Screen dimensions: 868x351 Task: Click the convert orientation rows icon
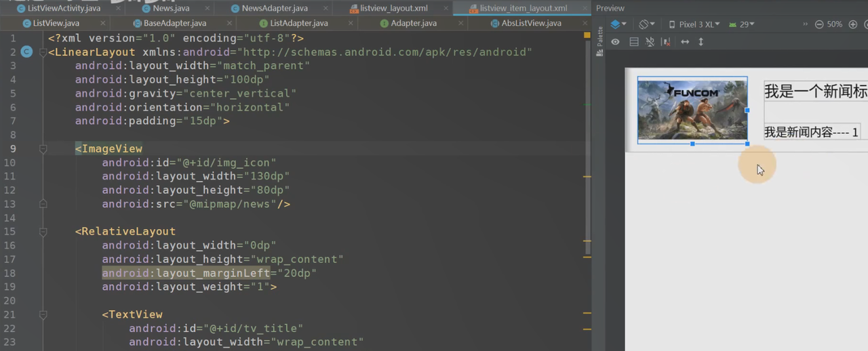(x=634, y=42)
